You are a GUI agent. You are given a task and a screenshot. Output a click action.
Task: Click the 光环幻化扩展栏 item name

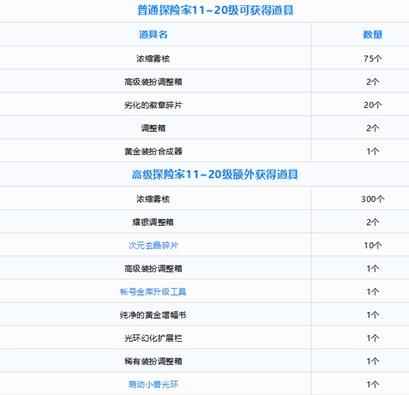[x=153, y=338]
